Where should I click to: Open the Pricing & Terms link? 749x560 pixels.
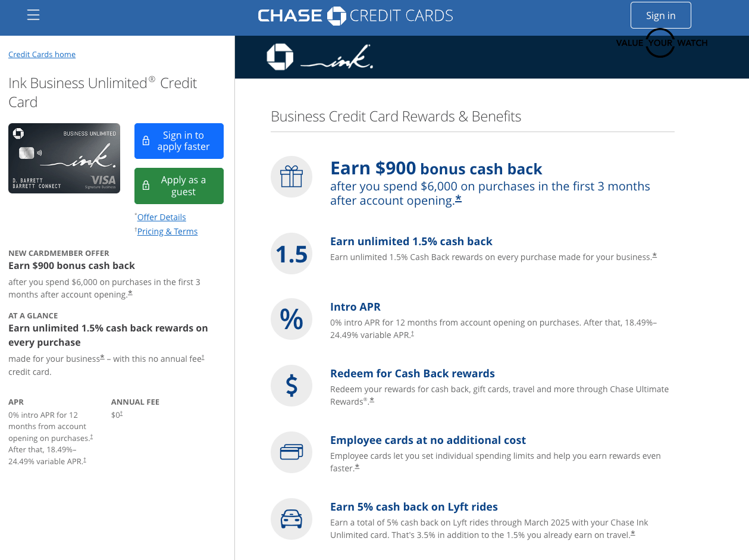[167, 231]
